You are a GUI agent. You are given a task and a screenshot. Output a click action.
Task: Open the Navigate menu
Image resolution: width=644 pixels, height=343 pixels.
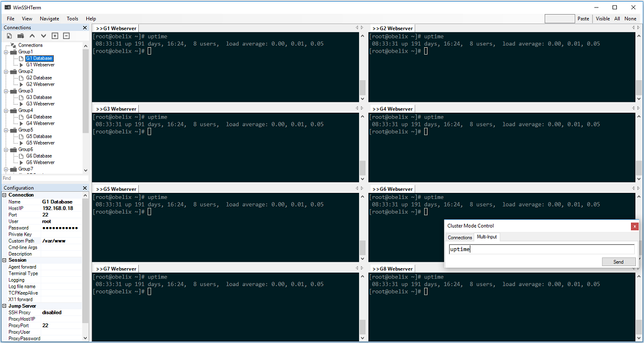[49, 18]
